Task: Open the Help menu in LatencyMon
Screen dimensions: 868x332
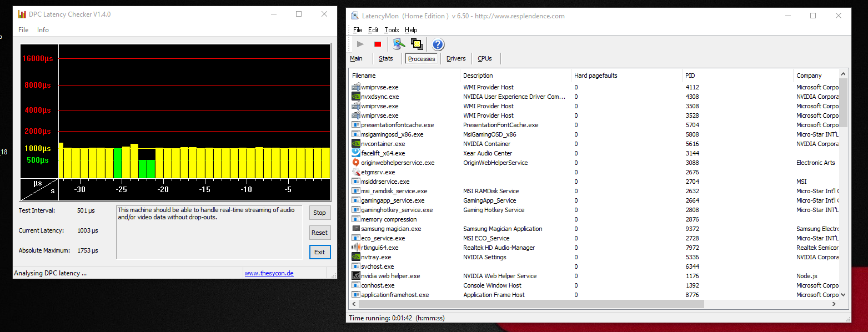Action: click(x=411, y=30)
